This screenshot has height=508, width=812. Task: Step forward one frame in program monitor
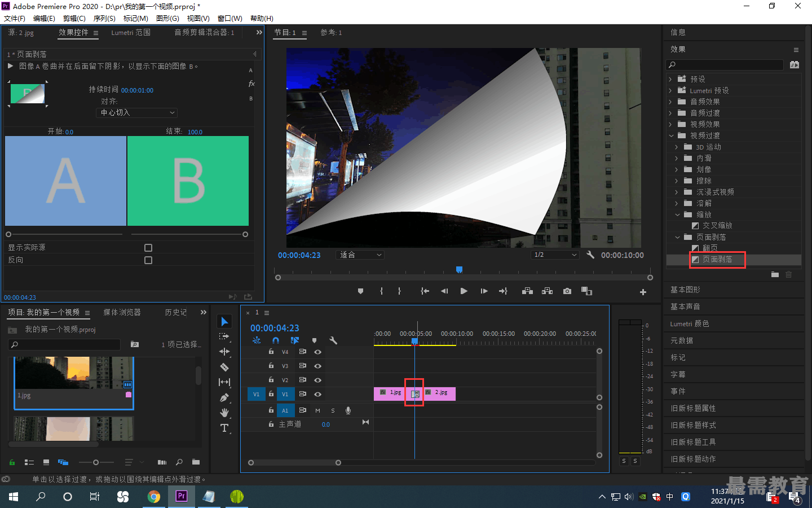[x=484, y=291]
